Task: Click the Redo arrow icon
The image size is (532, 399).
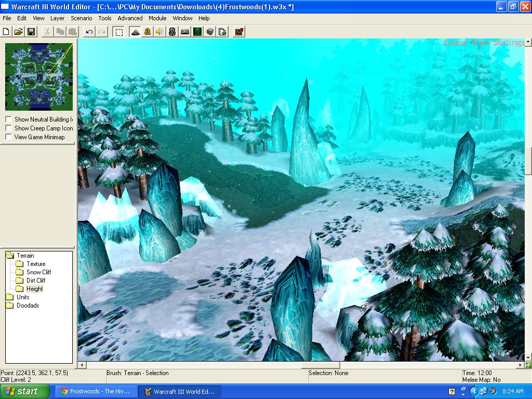Action: (102, 32)
